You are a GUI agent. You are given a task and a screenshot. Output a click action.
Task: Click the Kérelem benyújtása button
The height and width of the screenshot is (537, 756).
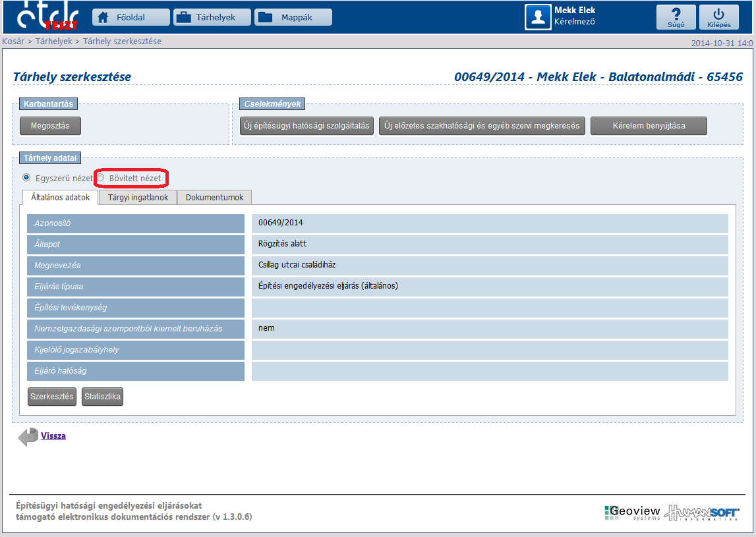(649, 126)
